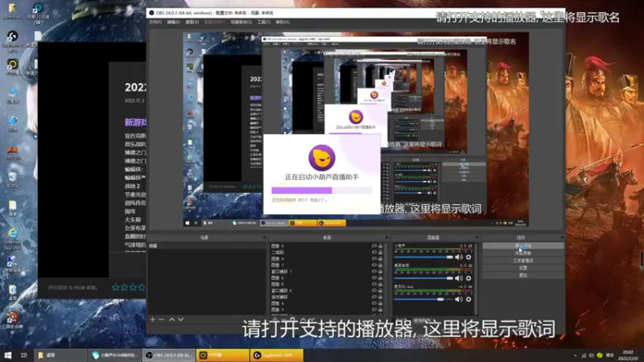Image resolution: width=644 pixels, height=362 pixels.
Task: Add a new scene with the plus icon
Action: tap(153, 319)
